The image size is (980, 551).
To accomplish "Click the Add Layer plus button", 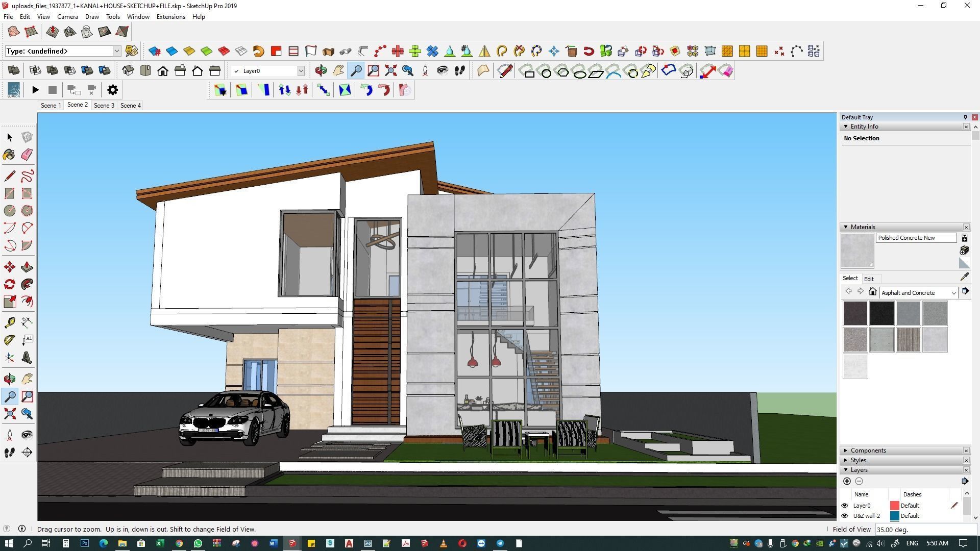I will 847,481.
